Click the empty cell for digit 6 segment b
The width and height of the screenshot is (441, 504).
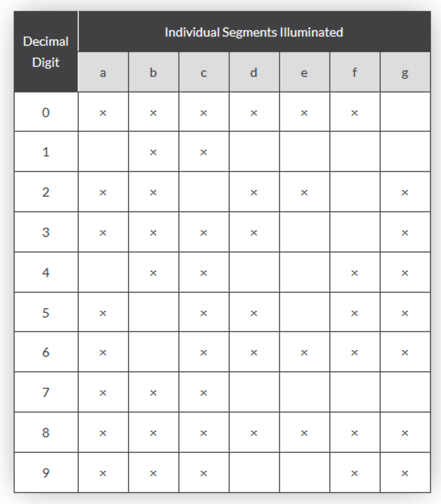(154, 352)
